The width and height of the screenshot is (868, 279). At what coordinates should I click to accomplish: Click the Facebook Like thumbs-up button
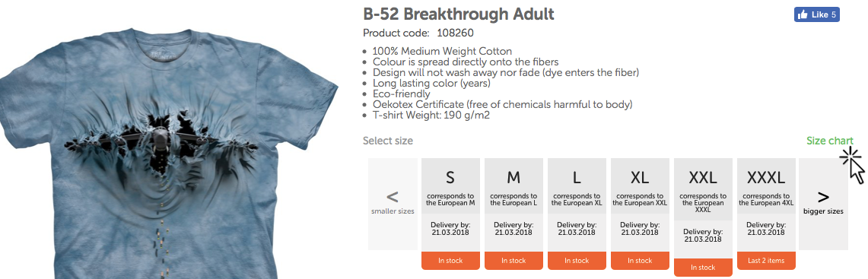[816, 14]
